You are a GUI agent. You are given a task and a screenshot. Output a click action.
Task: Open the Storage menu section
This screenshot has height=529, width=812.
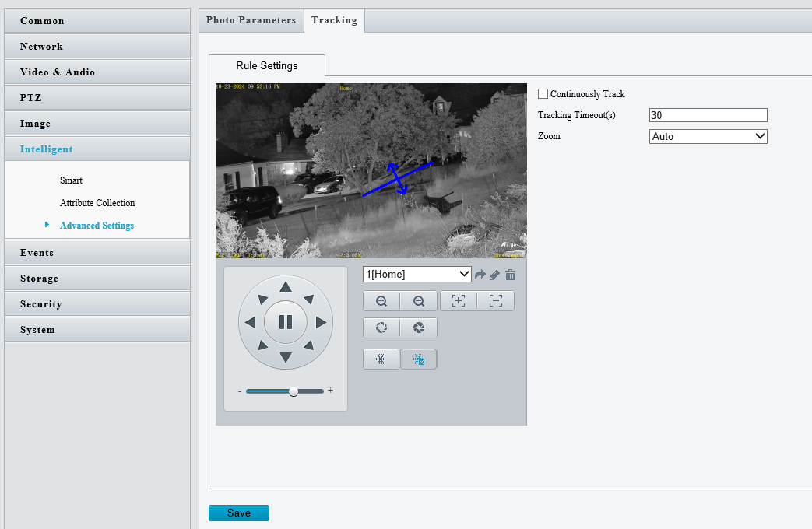pyautogui.click(x=97, y=279)
